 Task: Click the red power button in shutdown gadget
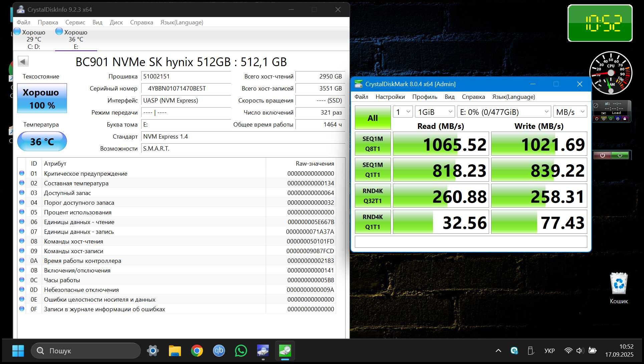click(602, 155)
